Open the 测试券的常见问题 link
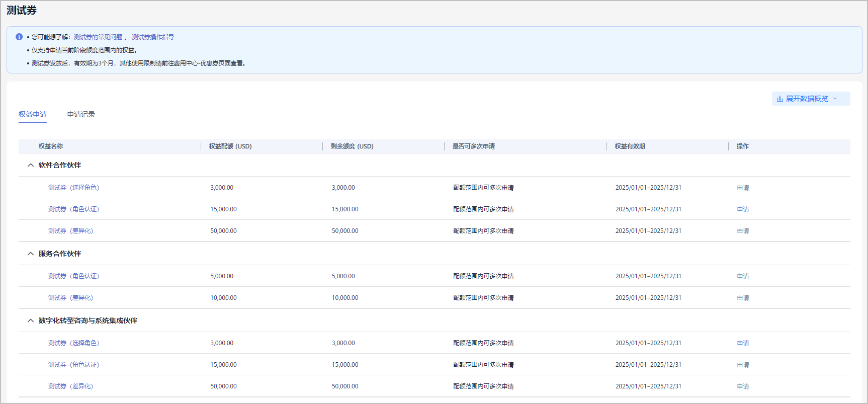The width and height of the screenshot is (868, 404). pyautogui.click(x=98, y=37)
